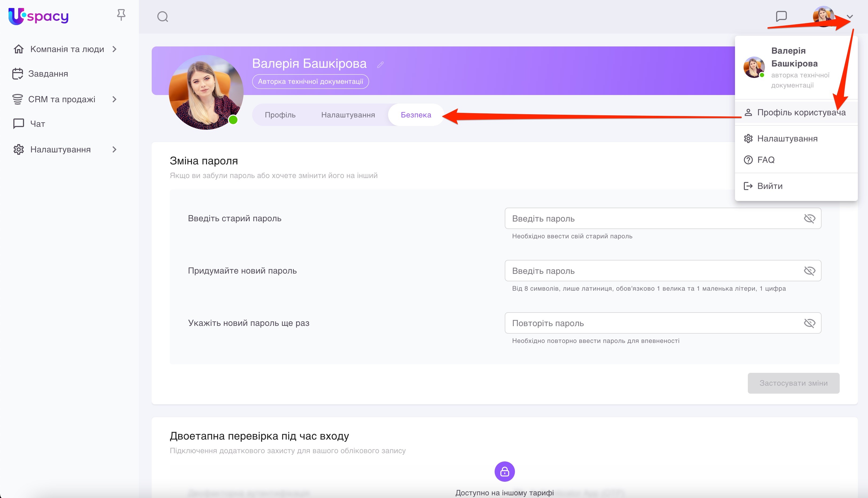Pin the sidebar with the pin icon

click(x=121, y=15)
